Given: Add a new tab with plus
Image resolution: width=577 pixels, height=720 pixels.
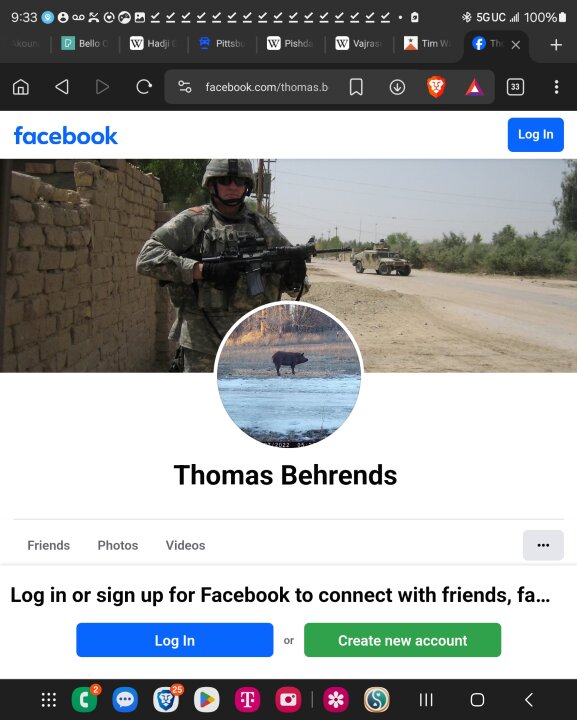Looking at the screenshot, I should point(556,45).
